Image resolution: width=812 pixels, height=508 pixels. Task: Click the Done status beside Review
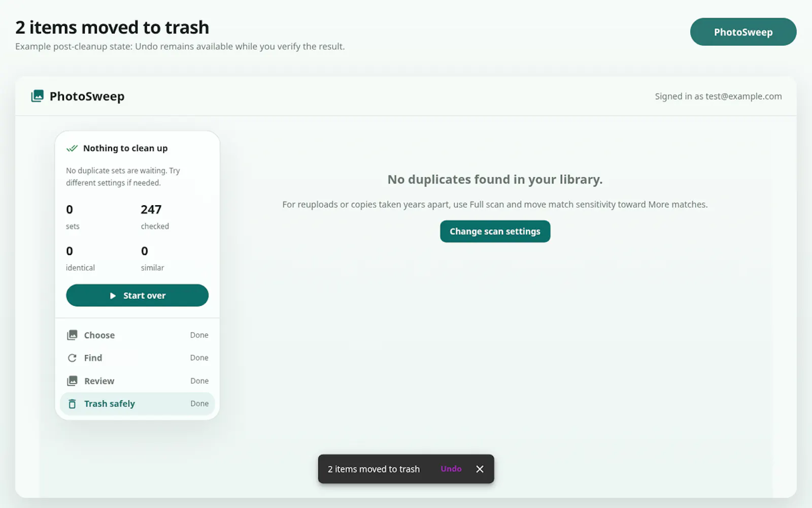pyautogui.click(x=199, y=381)
